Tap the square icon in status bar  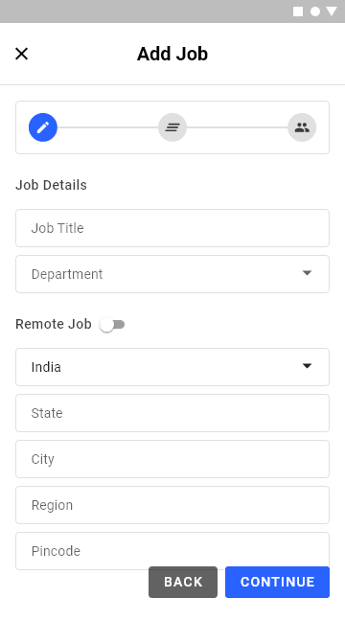click(x=298, y=11)
